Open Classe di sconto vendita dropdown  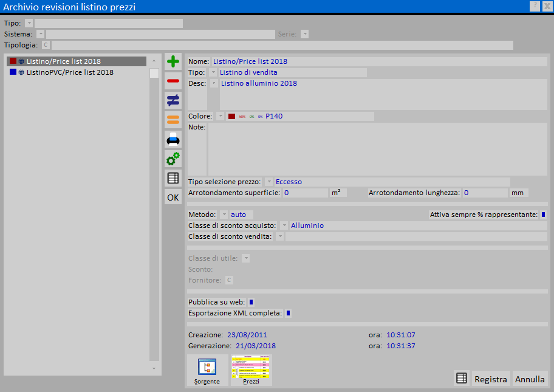click(x=279, y=237)
